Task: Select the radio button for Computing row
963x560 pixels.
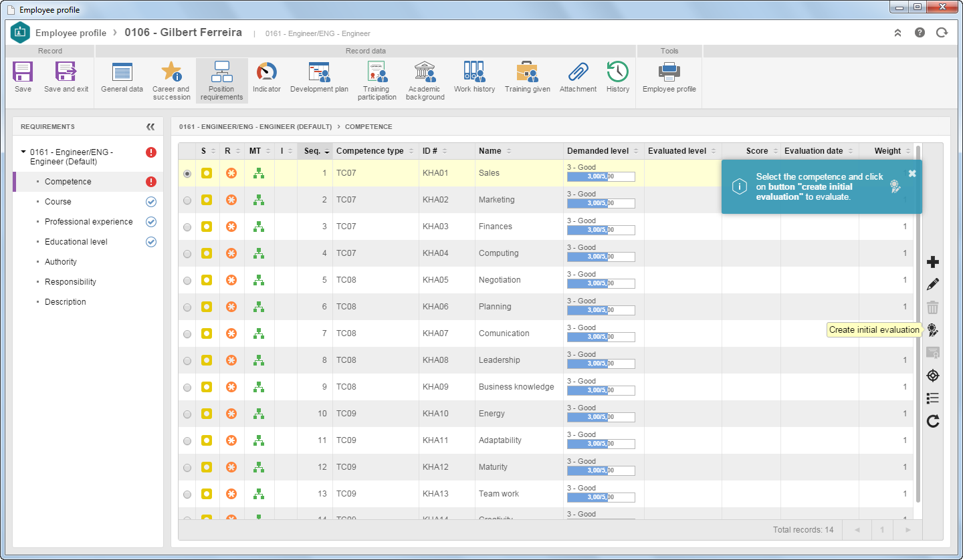Action: (187, 253)
